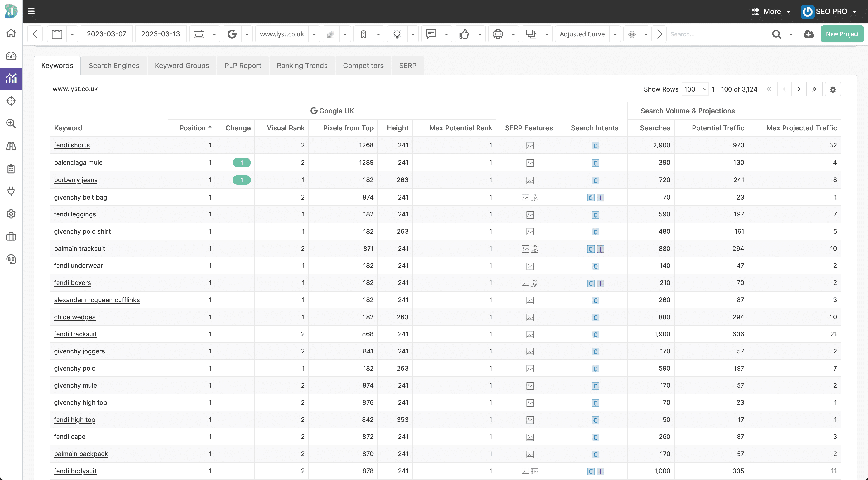
Task: Open the PLP Report tab
Action: (243, 65)
